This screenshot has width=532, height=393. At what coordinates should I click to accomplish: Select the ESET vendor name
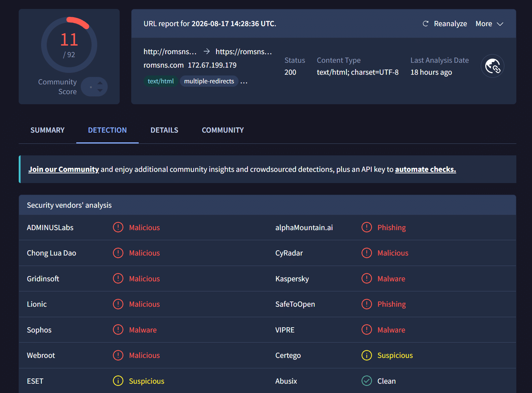(35, 381)
